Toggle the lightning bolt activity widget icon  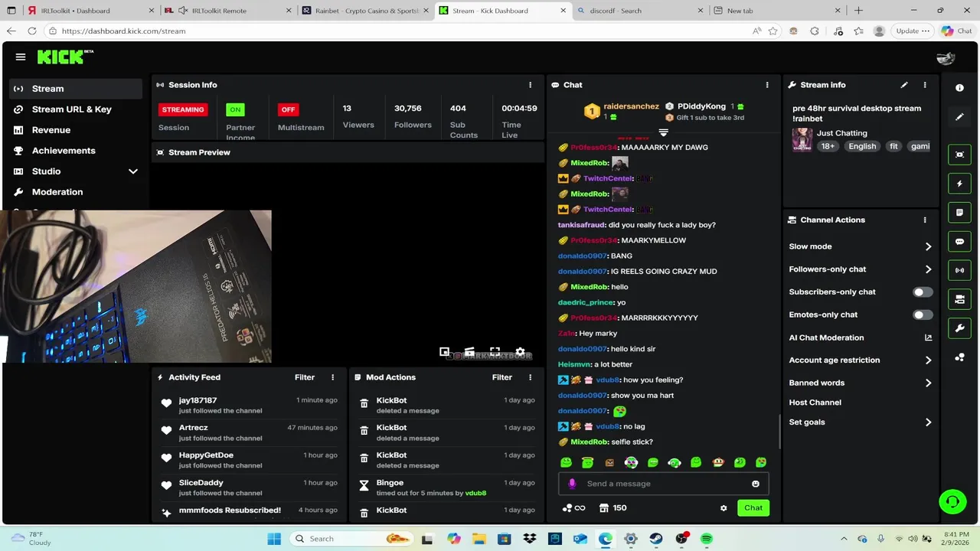[x=959, y=184]
